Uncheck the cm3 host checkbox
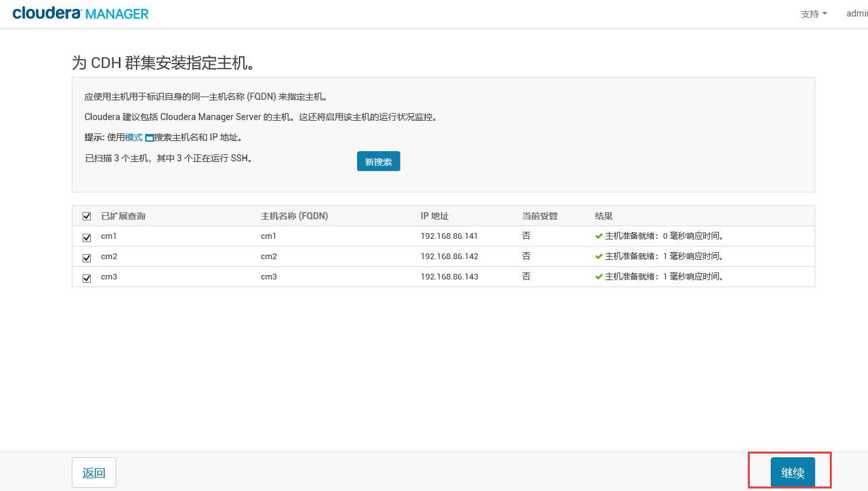The image size is (868, 491). (87, 278)
